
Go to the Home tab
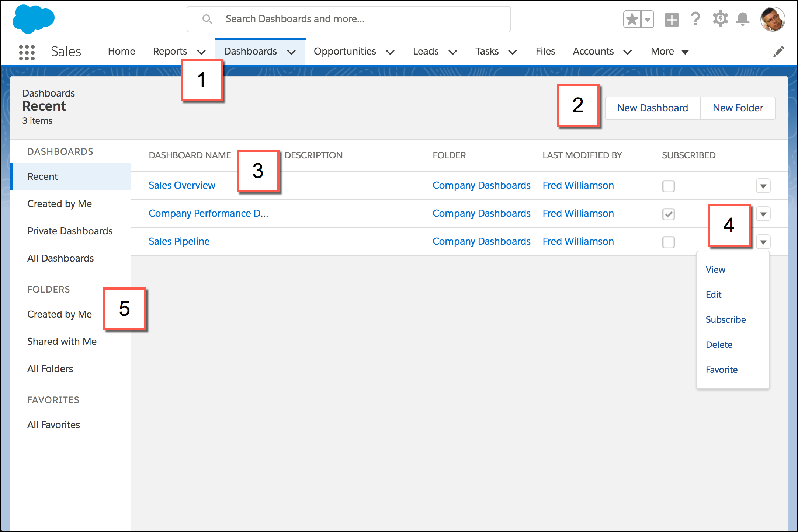point(121,51)
